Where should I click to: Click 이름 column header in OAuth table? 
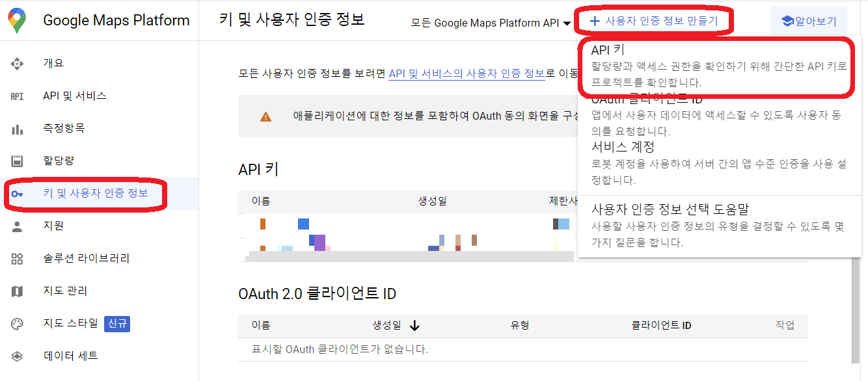(261, 325)
